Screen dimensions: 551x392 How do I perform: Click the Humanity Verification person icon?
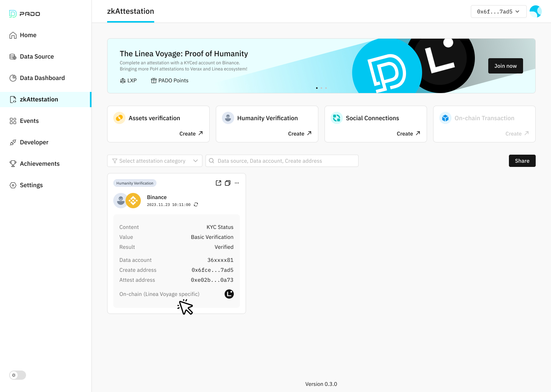click(228, 118)
